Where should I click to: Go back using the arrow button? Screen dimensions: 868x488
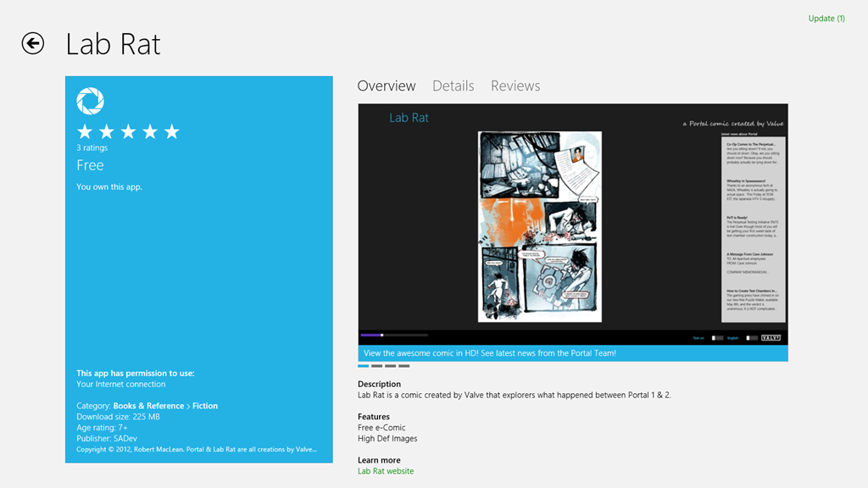coord(33,43)
